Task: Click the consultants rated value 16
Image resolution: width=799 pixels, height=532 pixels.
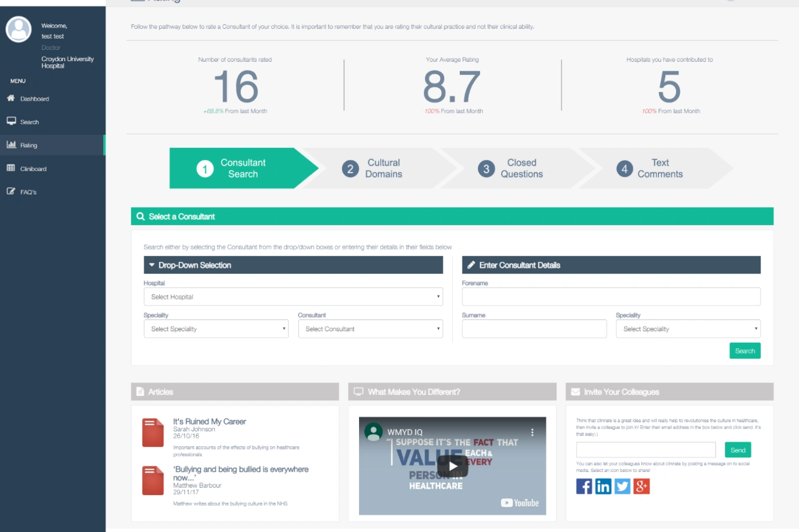Action: [x=236, y=87]
